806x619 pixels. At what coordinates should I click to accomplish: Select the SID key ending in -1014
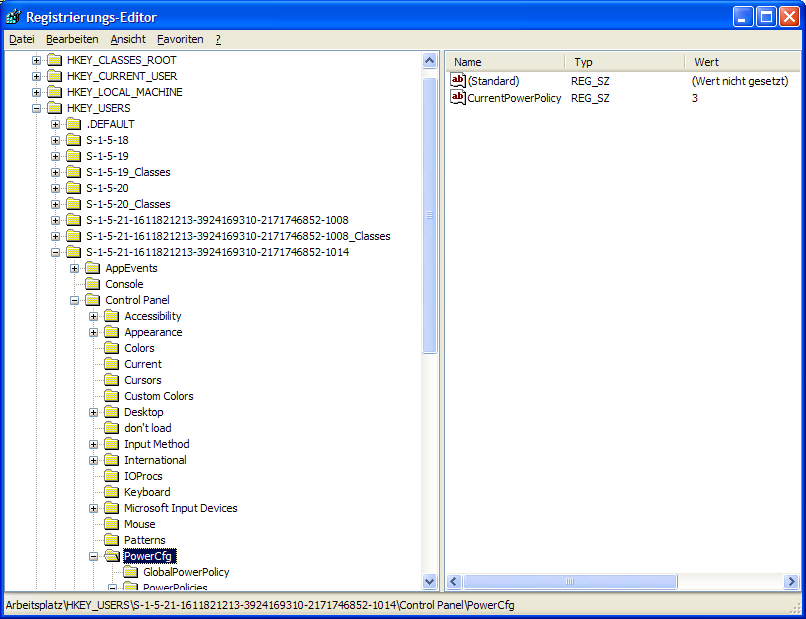click(x=217, y=252)
